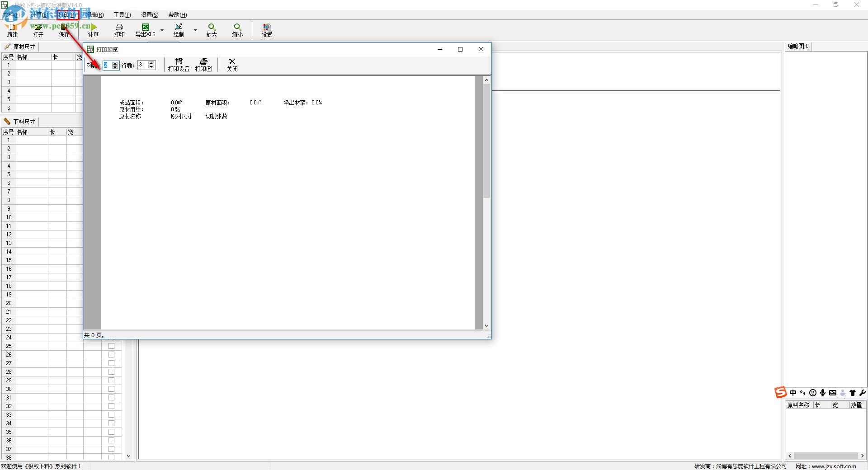This screenshot has width=868, height=470.
Task: Open the 设置(S) menu
Action: click(x=150, y=15)
